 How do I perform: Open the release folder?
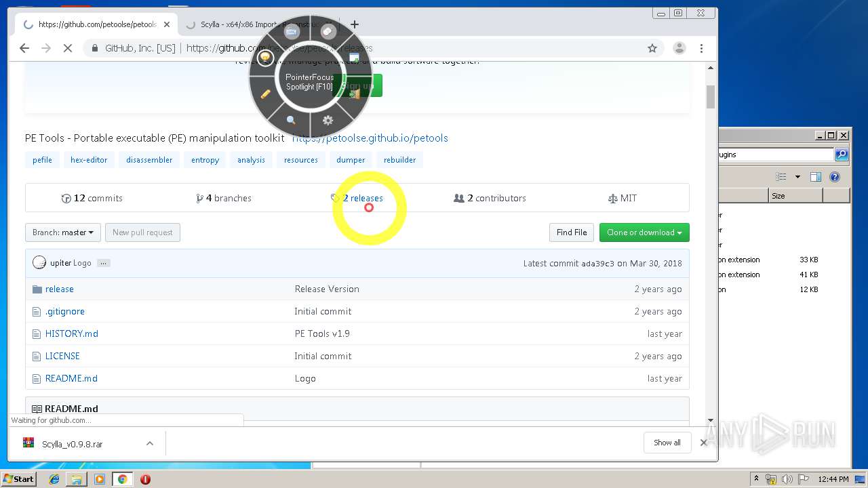60,289
